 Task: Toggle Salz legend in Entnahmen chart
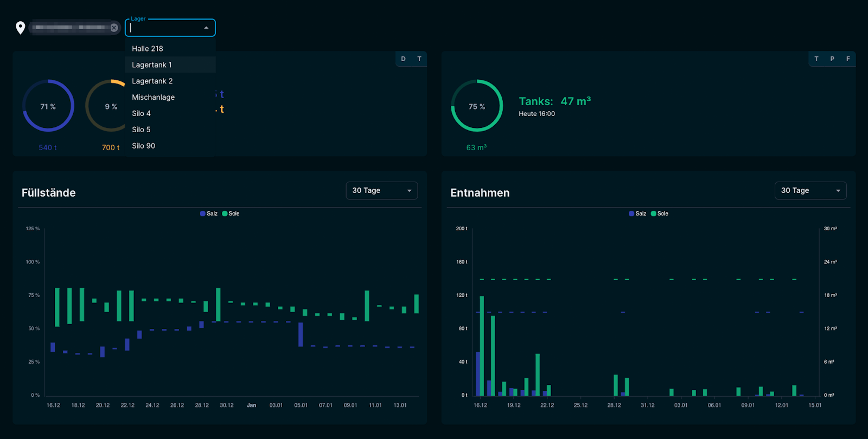tap(637, 214)
